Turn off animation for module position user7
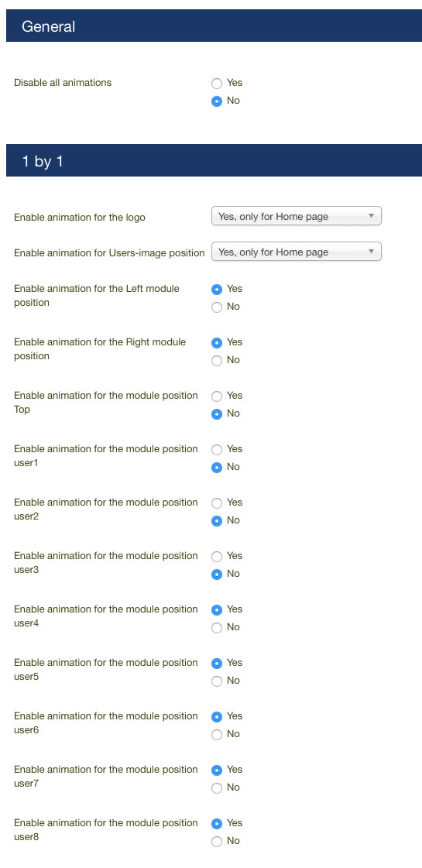422x868 pixels. tap(217, 787)
